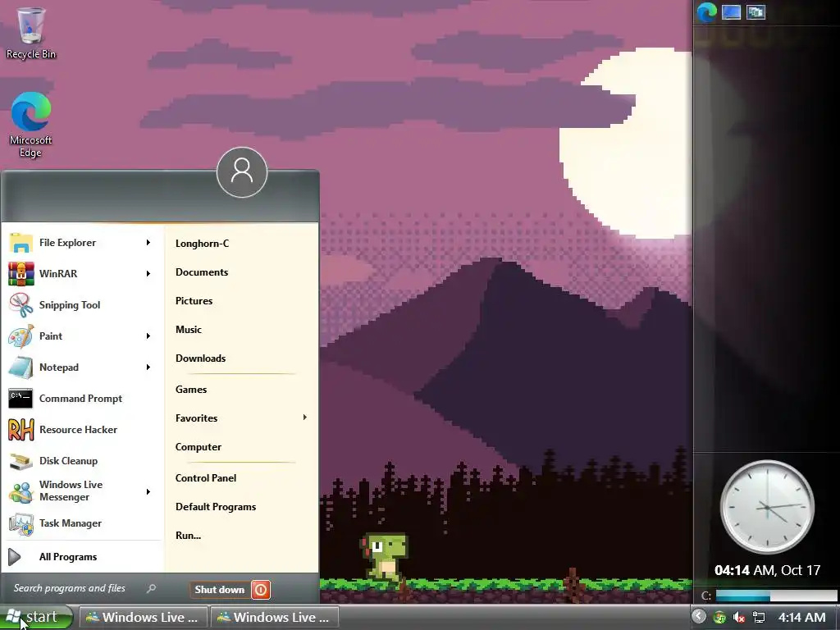Screen dimensions: 840x630
Task: Launch the Resource Hacker RH icon
Action: [21, 430]
